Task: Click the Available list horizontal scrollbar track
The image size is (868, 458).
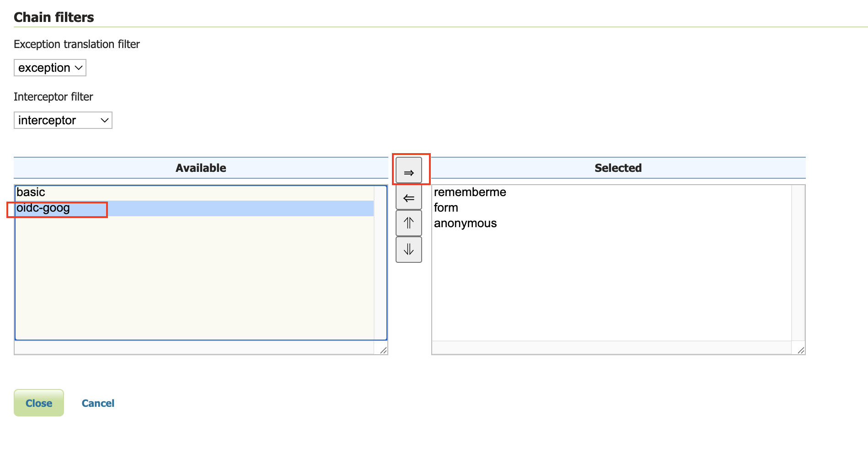Action: click(x=194, y=348)
